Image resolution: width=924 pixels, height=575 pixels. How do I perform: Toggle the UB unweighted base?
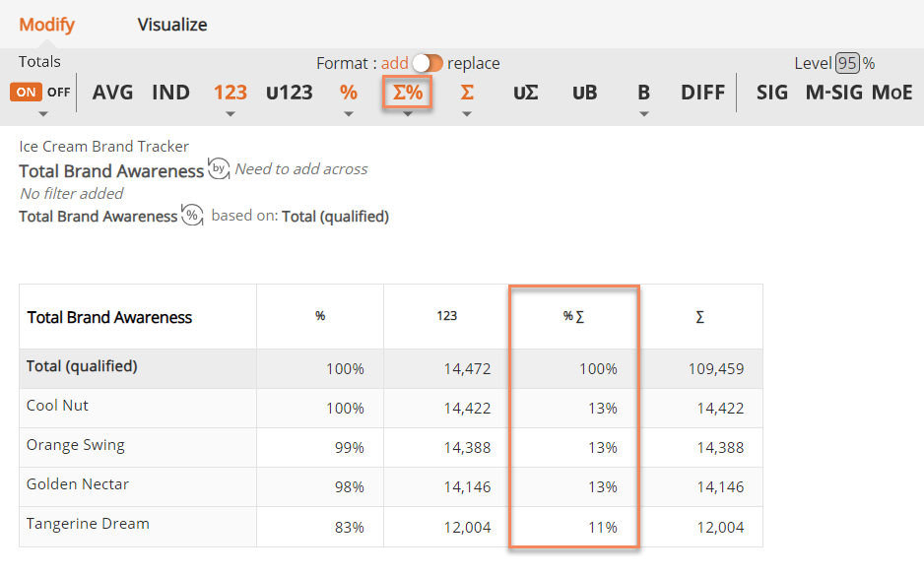(584, 93)
